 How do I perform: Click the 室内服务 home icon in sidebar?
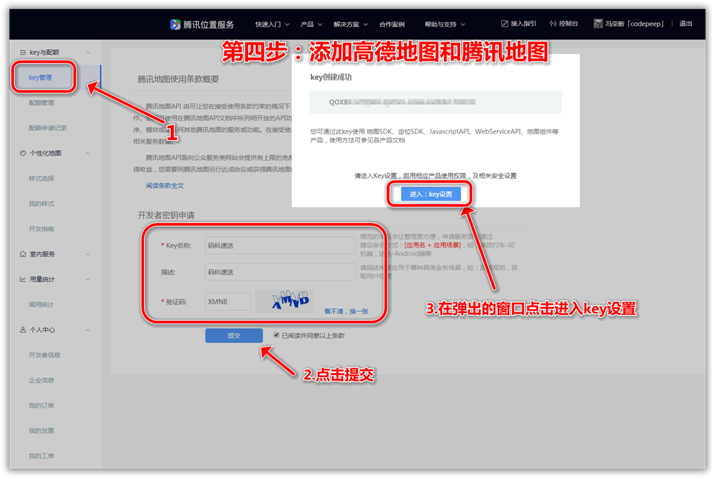(x=23, y=254)
